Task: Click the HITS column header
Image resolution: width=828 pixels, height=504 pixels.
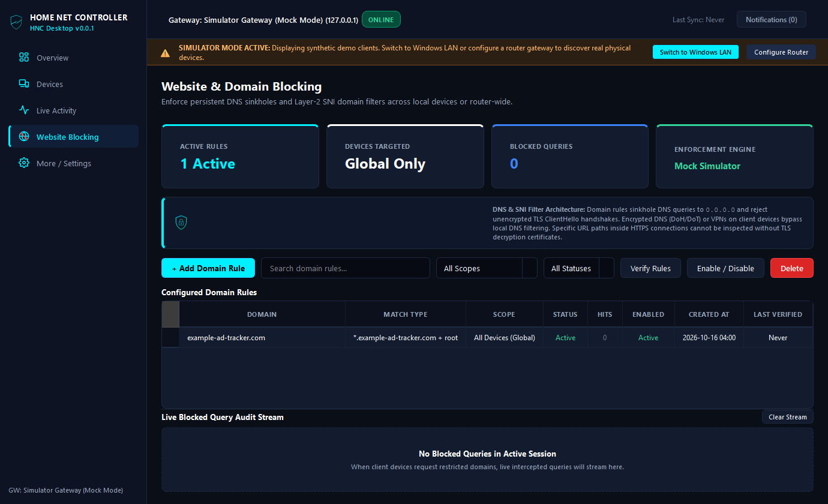Action: [605, 314]
